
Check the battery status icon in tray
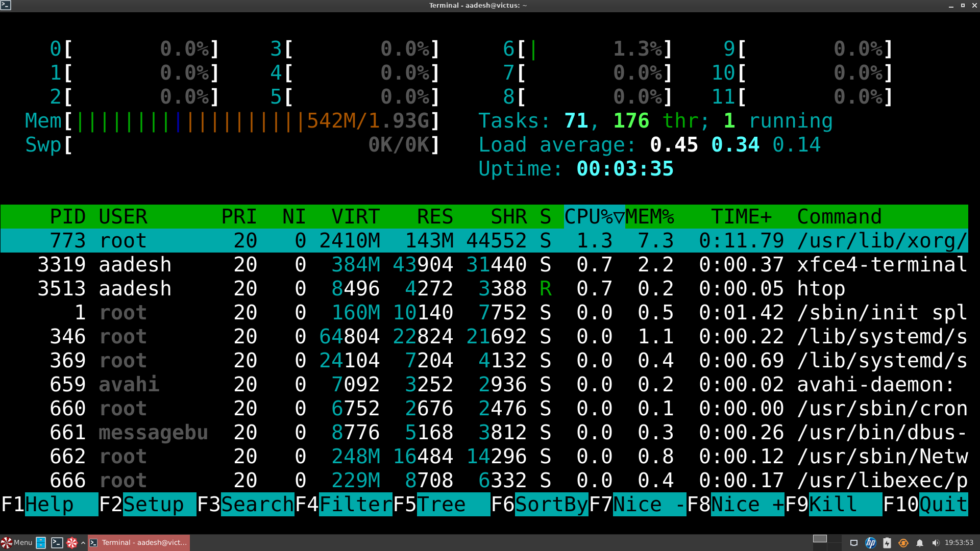tap(887, 542)
